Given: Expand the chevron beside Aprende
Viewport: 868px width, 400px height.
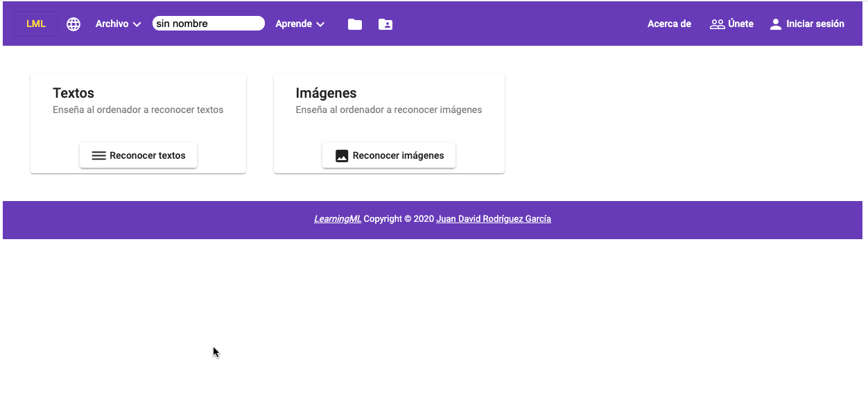Looking at the screenshot, I should tap(320, 24).
